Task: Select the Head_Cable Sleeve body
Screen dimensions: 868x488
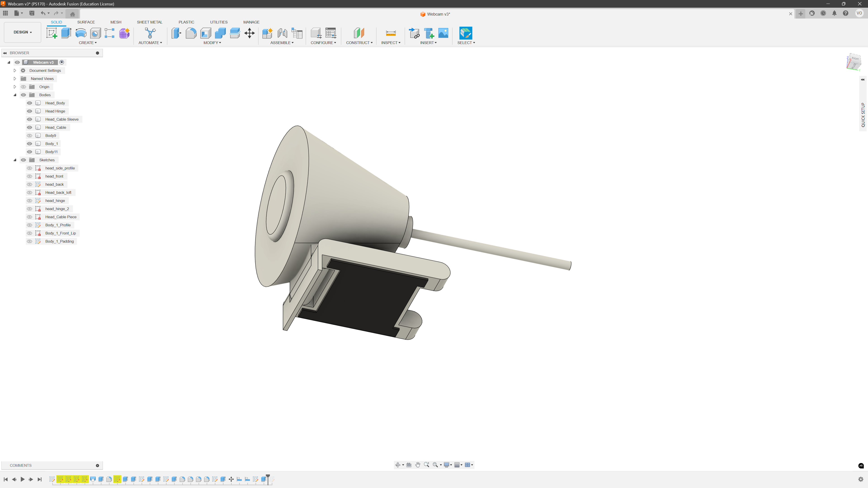Action: coord(62,119)
